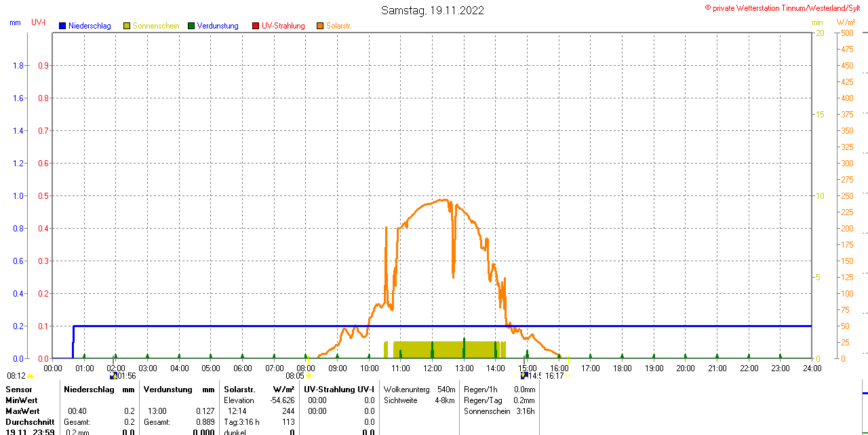This screenshot has width=868, height=435.
Task: Click the yellow Sonnenschein legend square
Action: click(x=127, y=26)
